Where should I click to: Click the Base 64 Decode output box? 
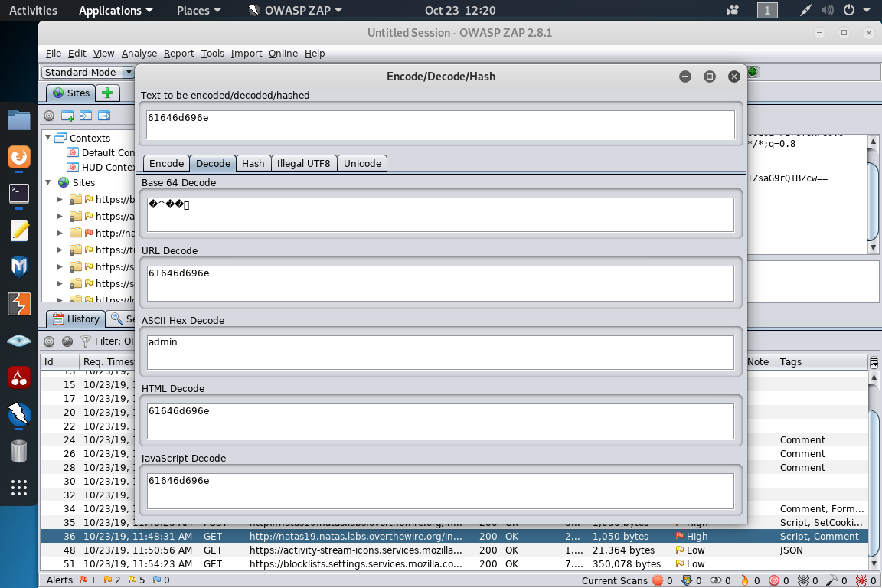tap(440, 214)
